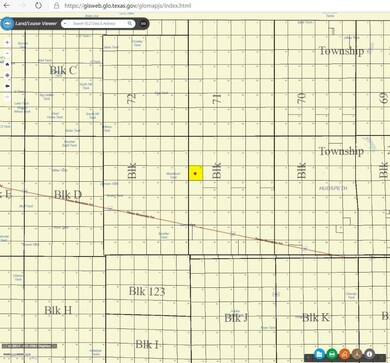Viewport: 390px width, 363px height.
Task: Click the vertical 71 block number
Action: click(x=217, y=99)
